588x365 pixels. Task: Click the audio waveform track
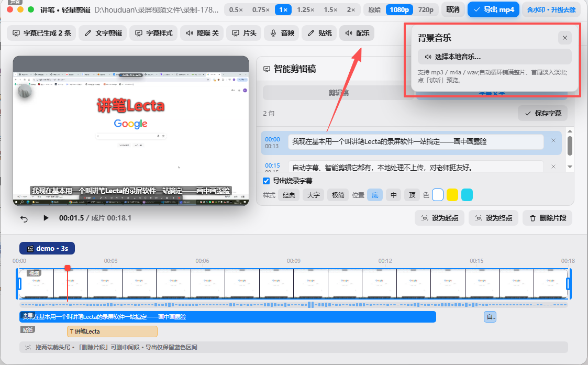coord(294,305)
